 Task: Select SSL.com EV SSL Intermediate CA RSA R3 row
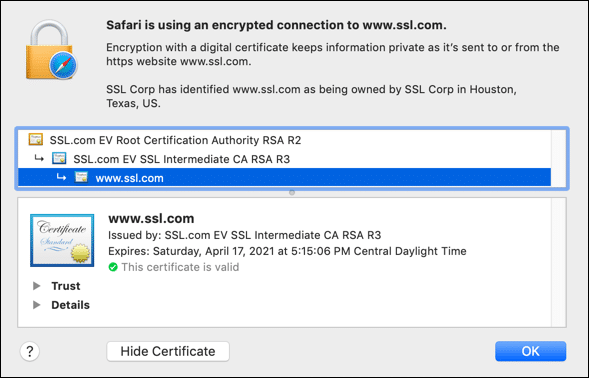[284, 159]
